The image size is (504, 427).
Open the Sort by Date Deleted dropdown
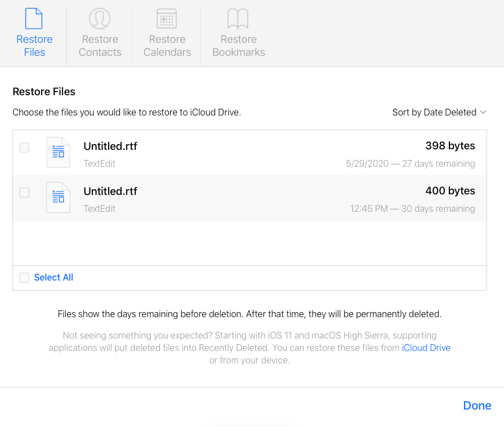tap(434, 112)
